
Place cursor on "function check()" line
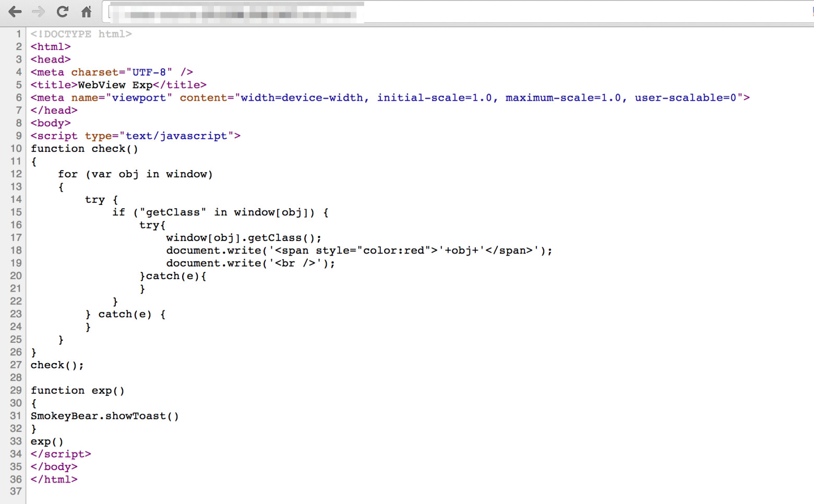point(84,149)
